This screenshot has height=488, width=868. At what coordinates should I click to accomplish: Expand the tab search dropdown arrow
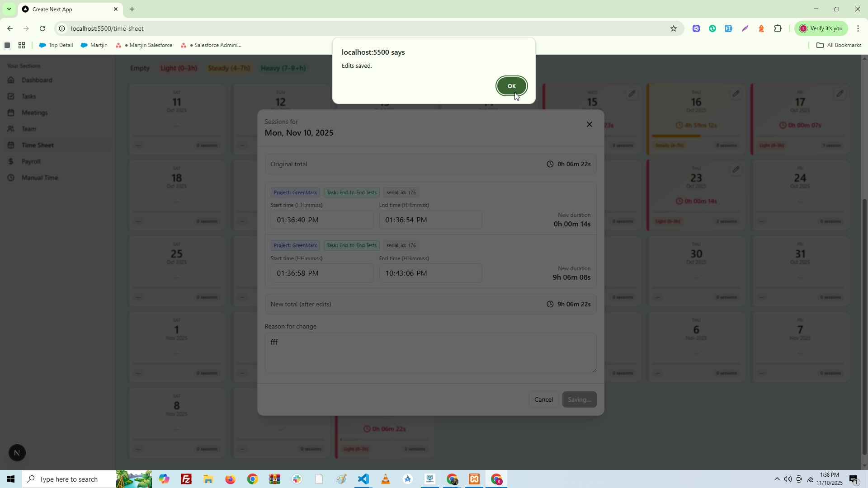[9, 9]
